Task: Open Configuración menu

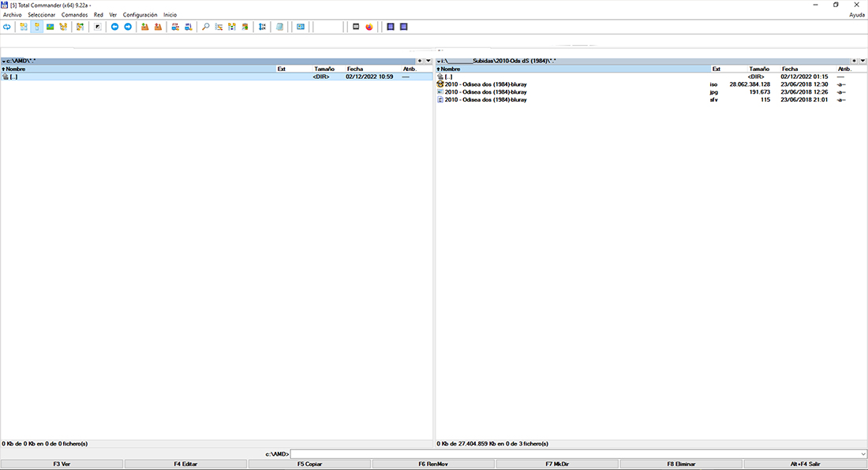Action: [x=140, y=15]
